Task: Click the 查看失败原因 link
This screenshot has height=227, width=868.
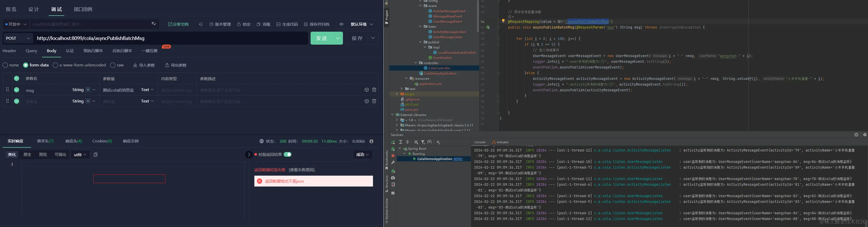Action: click(x=302, y=170)
